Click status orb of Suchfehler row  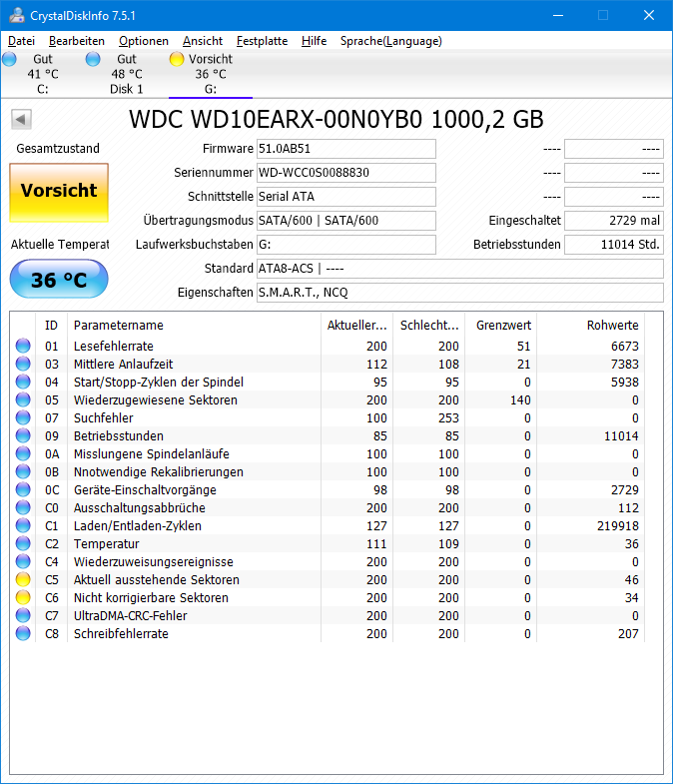(23, 417)
